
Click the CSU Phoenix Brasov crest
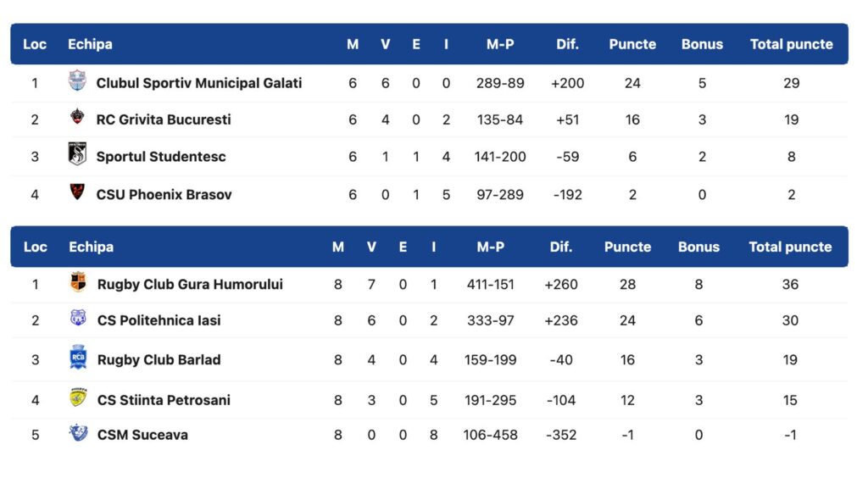tap(77, 192)
